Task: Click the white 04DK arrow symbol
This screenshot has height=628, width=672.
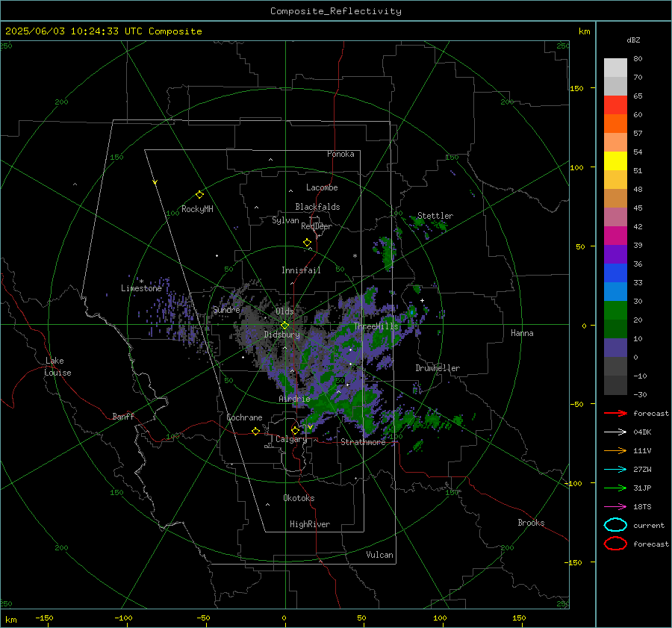Action: click(x=615, y=432)
